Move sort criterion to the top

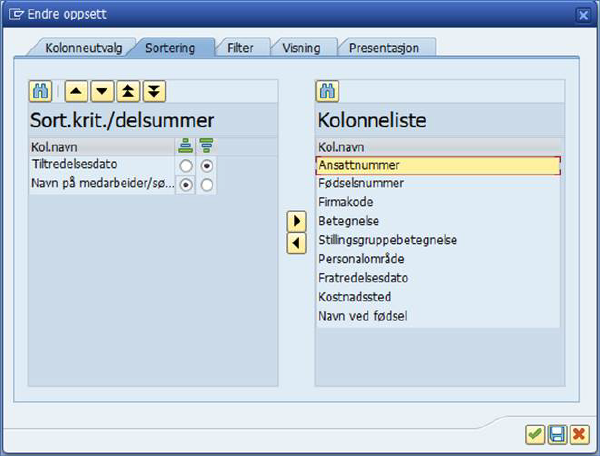(128, 91)
